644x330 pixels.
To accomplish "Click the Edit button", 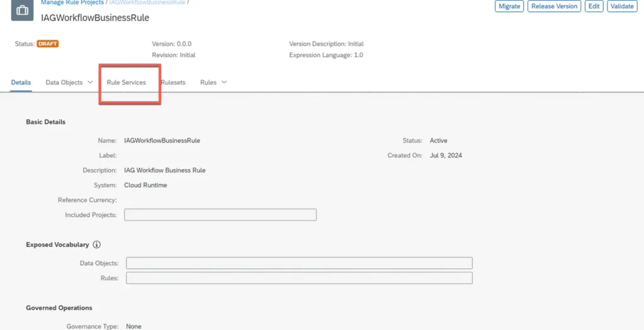I will coord(593,6).
